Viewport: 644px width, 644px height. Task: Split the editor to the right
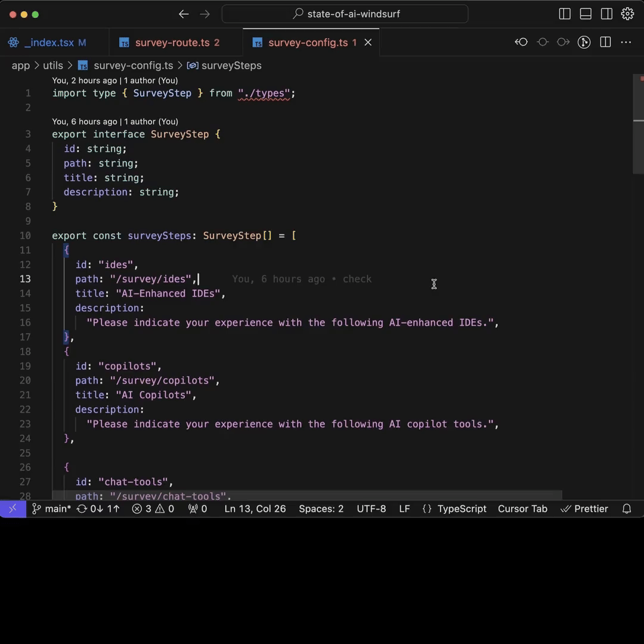[x=605, y=42]
